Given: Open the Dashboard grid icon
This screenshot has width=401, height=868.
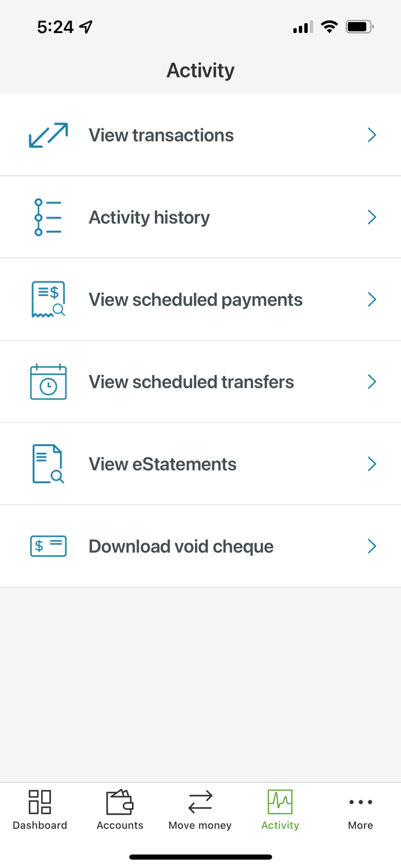Looking at the screenshot, I should point(39,802).
